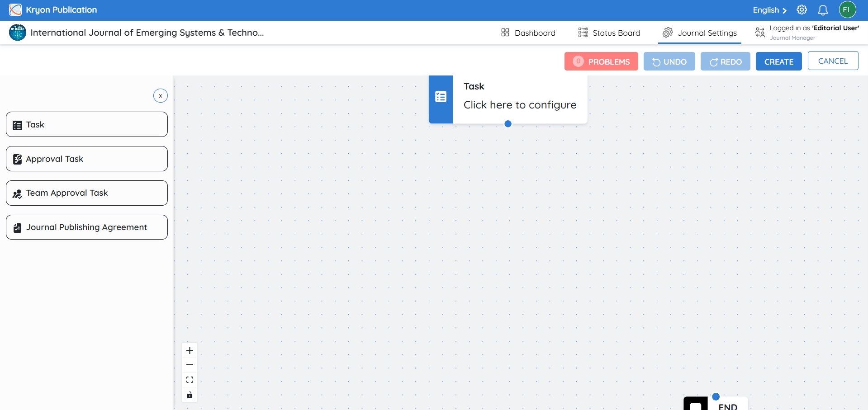Zoom in on the workflow canvas
The height and width of the screenshot is (410, 868).
tap(190, 350)
